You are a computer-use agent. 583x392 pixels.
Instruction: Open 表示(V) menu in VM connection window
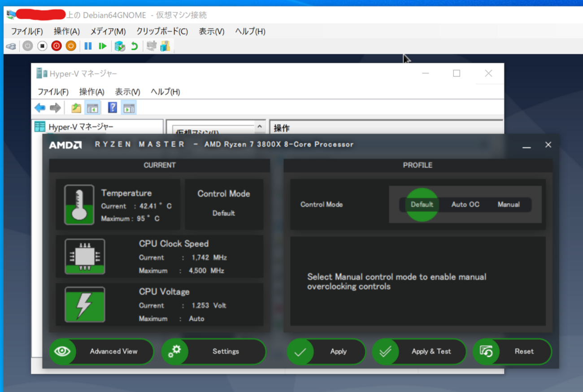click(x=212, y=31)
